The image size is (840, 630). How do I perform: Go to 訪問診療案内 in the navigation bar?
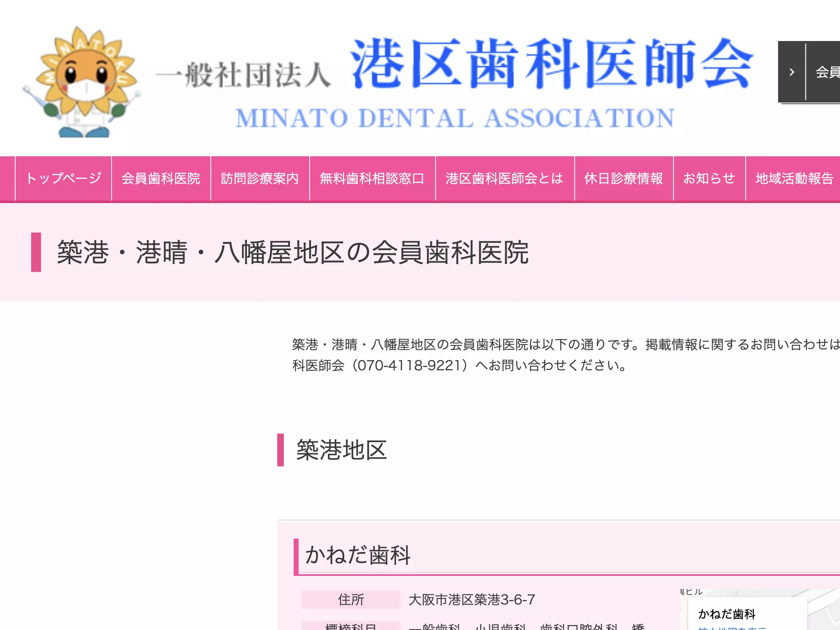(x=260, y=178)
